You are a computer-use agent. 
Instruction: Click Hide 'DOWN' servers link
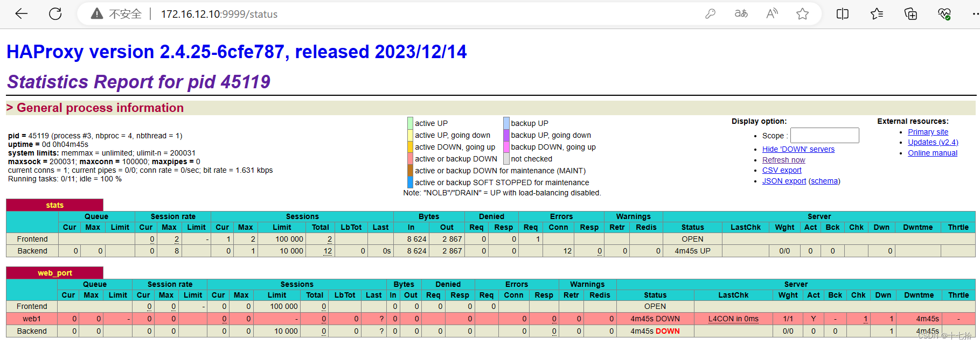(x=798, y=149)
